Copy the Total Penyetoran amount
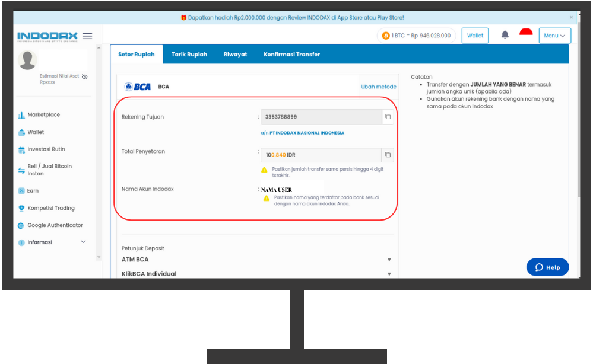Viewport: 593px width, 364px height. pos(388,155)
